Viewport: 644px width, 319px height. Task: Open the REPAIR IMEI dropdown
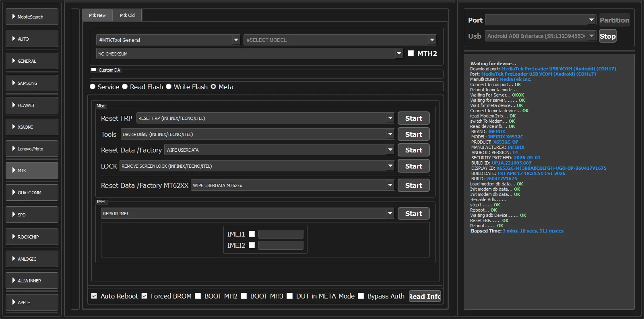(248, 214)
